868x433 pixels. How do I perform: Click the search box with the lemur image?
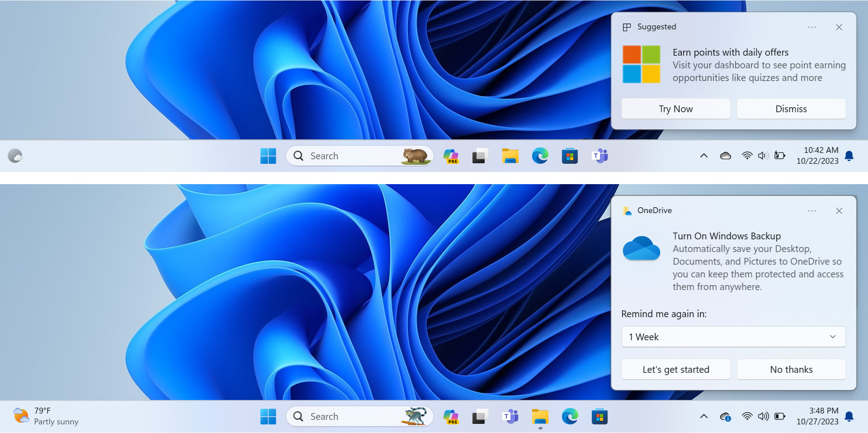359,416
